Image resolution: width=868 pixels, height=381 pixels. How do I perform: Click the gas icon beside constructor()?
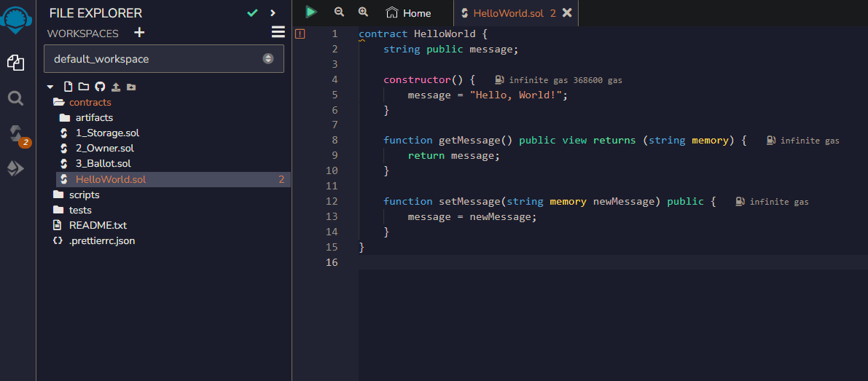click(x=499, y=80)
